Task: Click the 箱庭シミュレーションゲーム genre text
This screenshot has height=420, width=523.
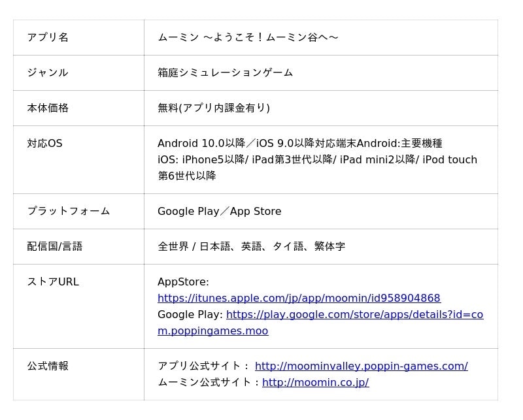Action: [225, 73]
